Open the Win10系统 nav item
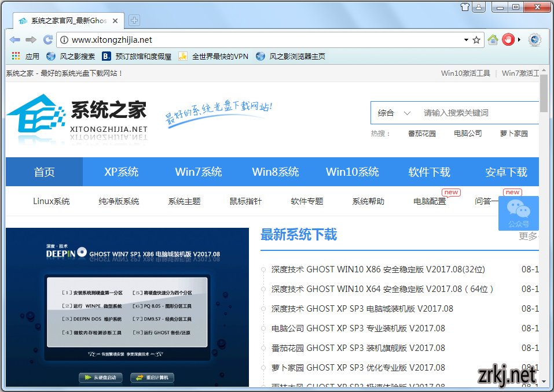The image size is (554, 392). 353,172
